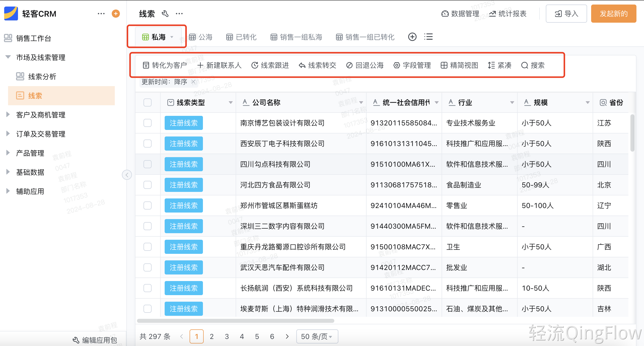
Task: Click the 导入 import button
Action: [x=566, y=14]
